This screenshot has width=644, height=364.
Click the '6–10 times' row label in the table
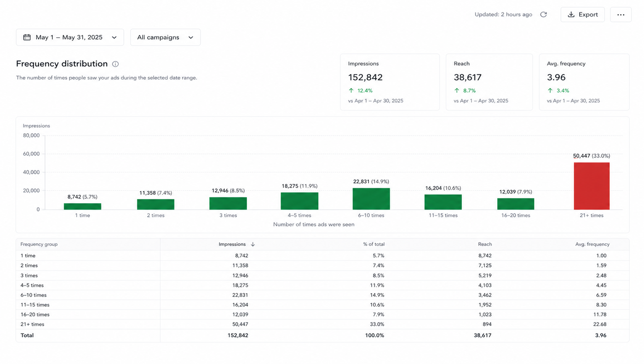(34, 295)
